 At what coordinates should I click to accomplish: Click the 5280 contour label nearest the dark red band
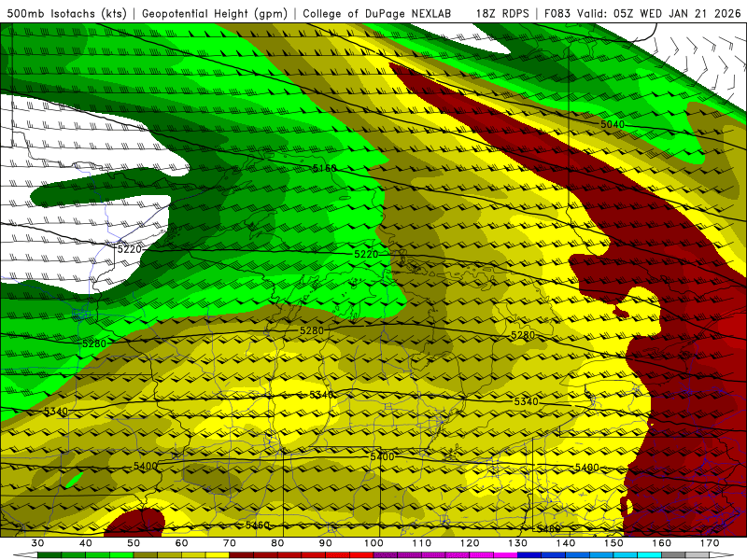pos(523,335)
